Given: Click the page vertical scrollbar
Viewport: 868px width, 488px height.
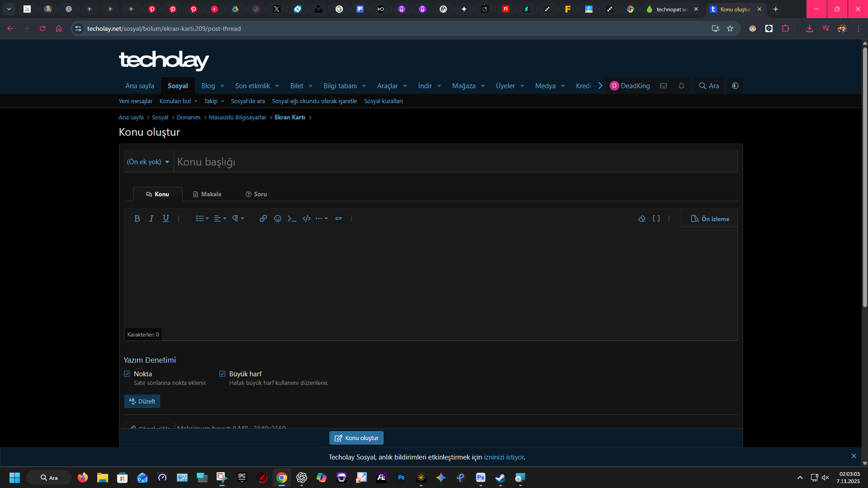Looking at the screenshot, I should click(865, 177).
